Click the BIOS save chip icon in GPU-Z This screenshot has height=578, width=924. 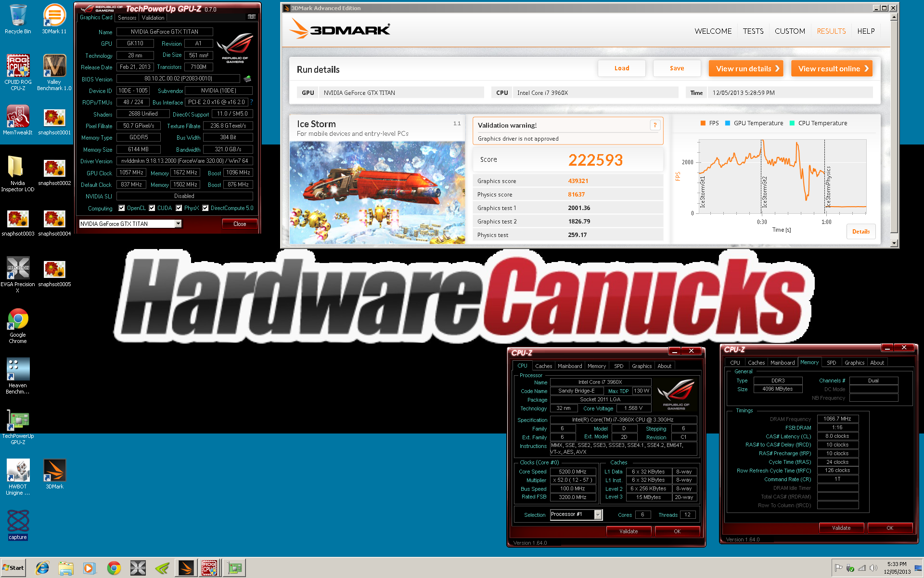coord(247,79)
